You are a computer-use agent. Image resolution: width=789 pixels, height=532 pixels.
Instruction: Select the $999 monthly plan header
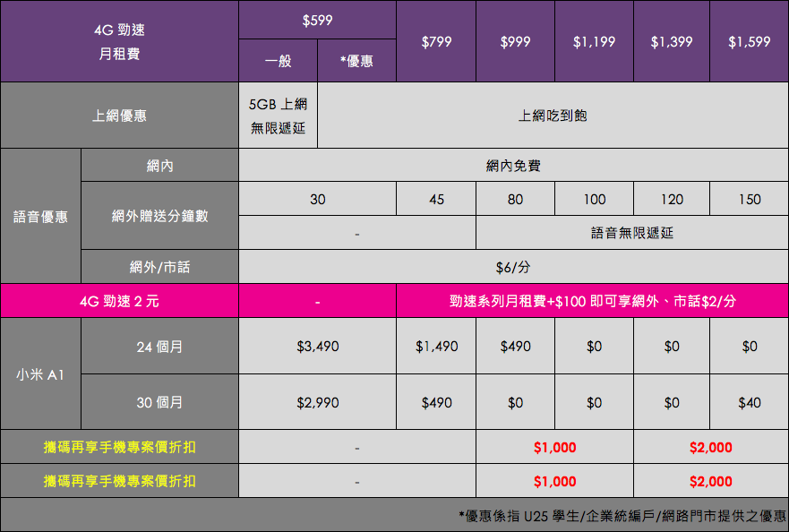click(x=515, y=41)
